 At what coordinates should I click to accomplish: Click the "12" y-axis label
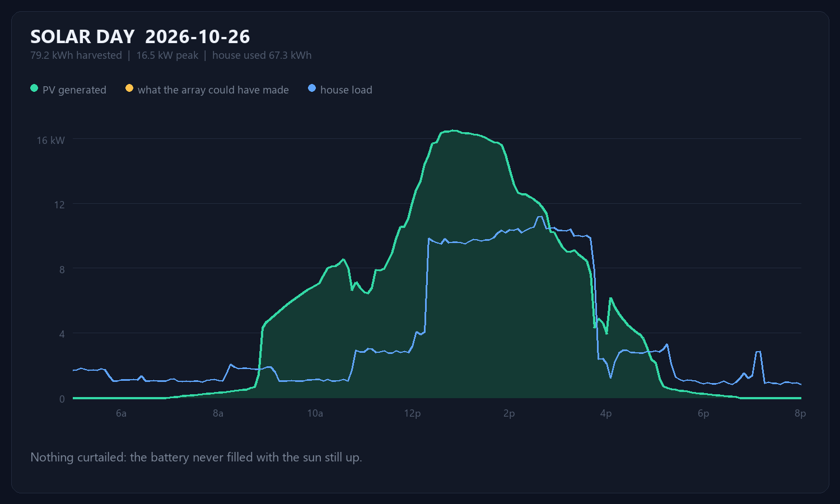point(59,204)
